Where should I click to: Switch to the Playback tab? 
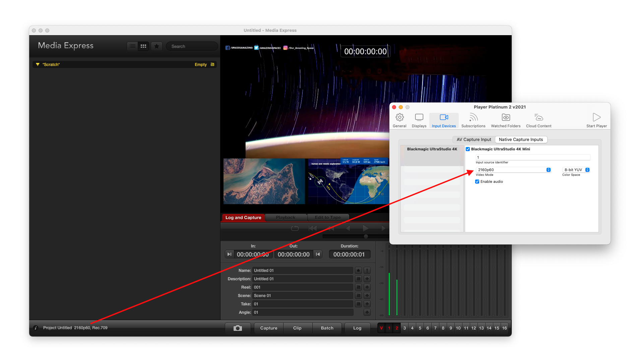pos(286,218)
